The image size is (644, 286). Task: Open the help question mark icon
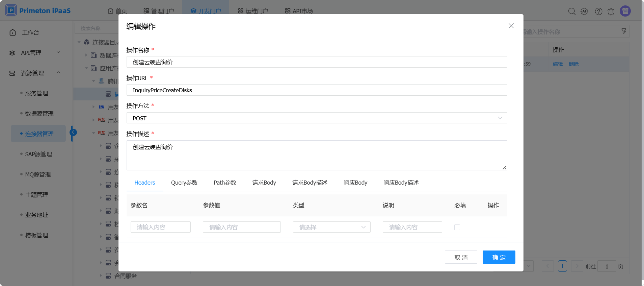click(x=598, y=11)
